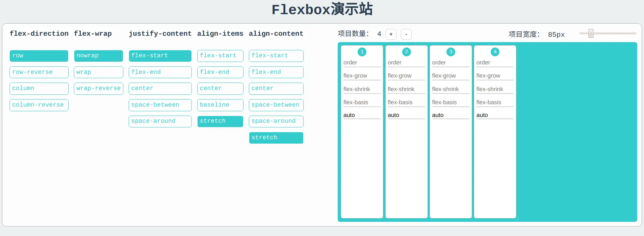Click the auto field of item 4

pyautogui.click(x=495, y=115)
